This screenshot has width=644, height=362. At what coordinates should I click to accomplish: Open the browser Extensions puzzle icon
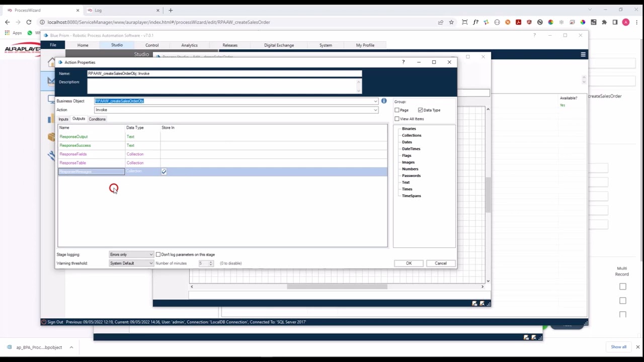tap(604, 22)
